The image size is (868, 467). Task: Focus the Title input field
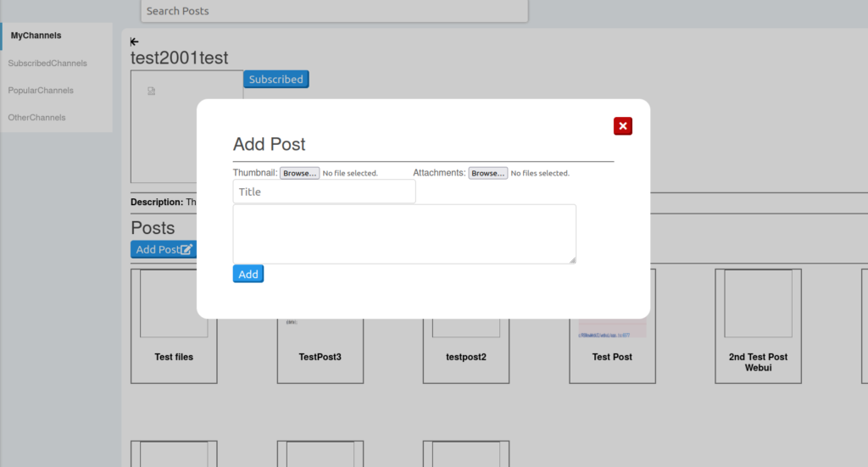point(324,192)
